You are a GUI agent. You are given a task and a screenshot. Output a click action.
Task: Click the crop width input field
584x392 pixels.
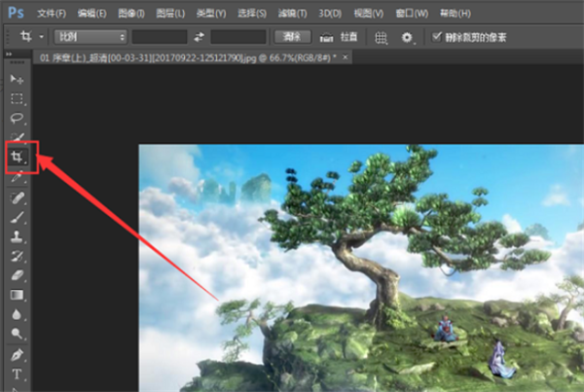(159, 36)
